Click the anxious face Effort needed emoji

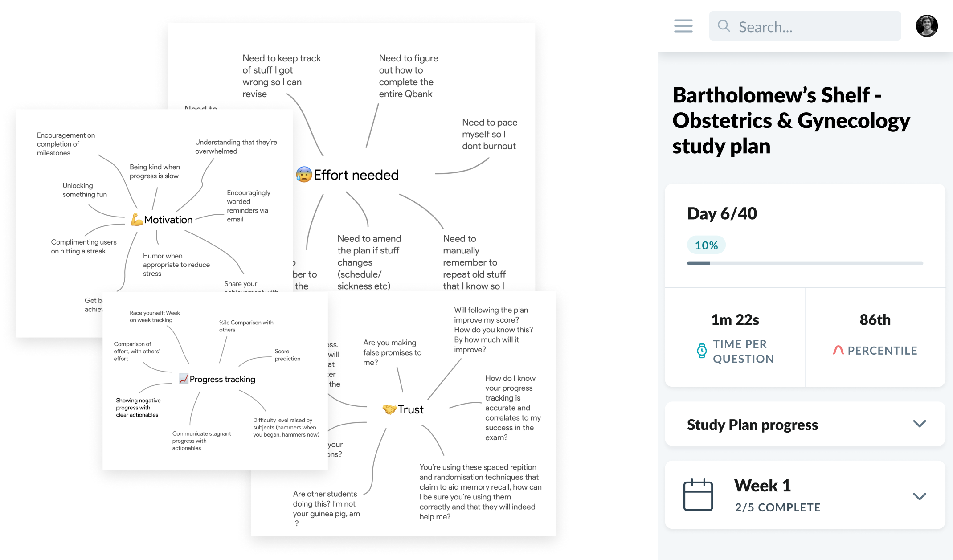[x=304, y=175]
